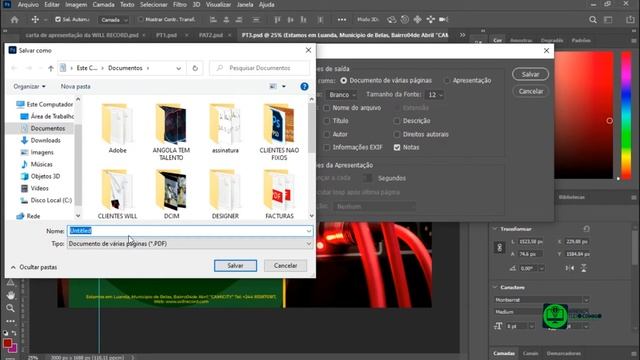The image size is (640, 360).
Task: Open the workspace layout switcher icon
Action: pyautogui.click(x=608, y=20)
